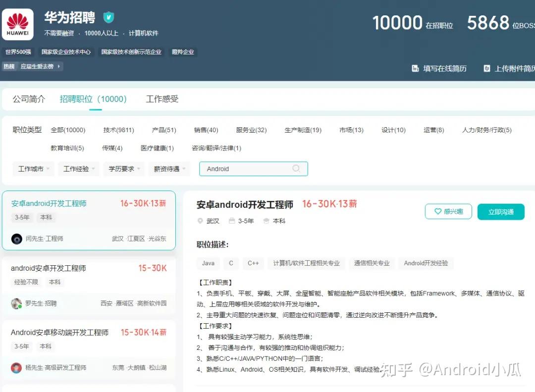Filter by 市场(13) job type
535x392 pixels.
[x=351, y=130]
